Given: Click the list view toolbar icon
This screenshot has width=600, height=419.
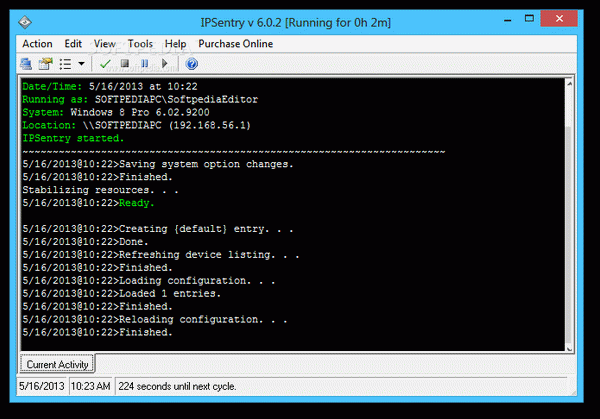Looking at the screenshot, I should [65, 64].
